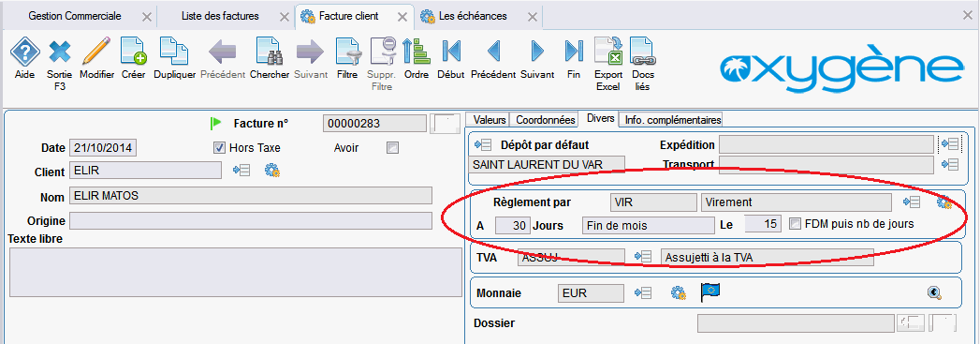Screen dimensions: 980x344
Task: Open the Dépôt par défaut lookup icon
Action: click(x=483, y=145)
